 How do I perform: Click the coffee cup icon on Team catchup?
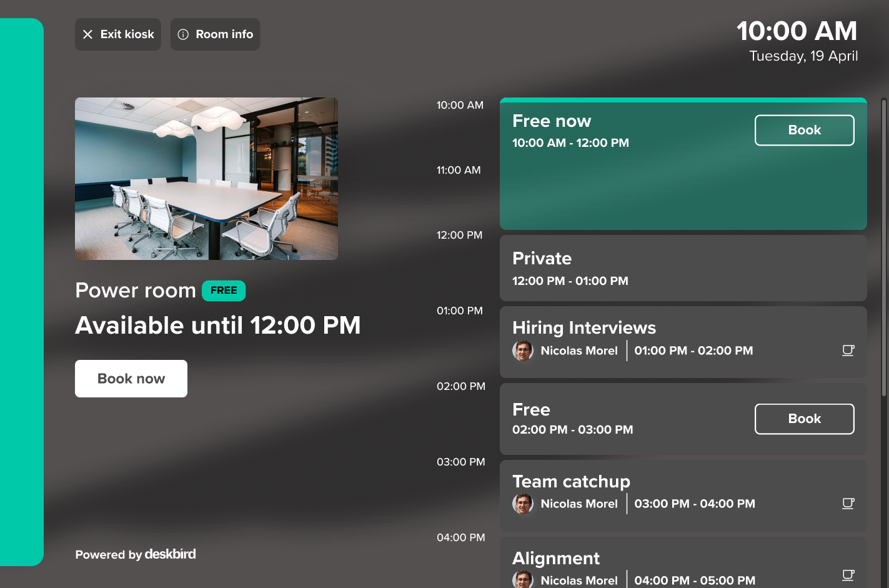(x=848, y=504)
